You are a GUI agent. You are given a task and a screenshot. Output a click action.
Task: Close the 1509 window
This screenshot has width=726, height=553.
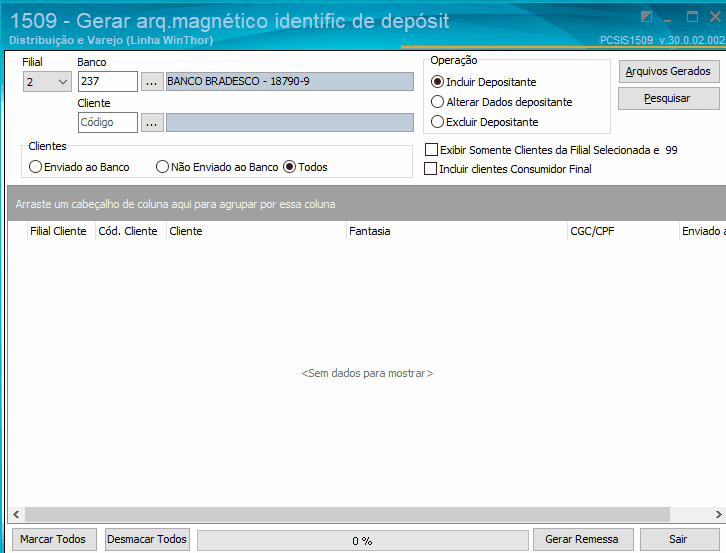[715, 17]
